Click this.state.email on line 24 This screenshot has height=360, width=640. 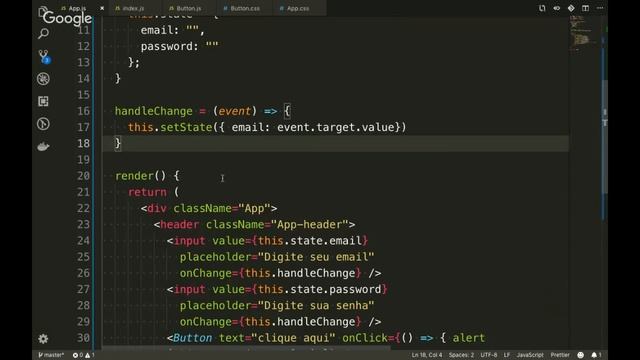coord(310,241)
